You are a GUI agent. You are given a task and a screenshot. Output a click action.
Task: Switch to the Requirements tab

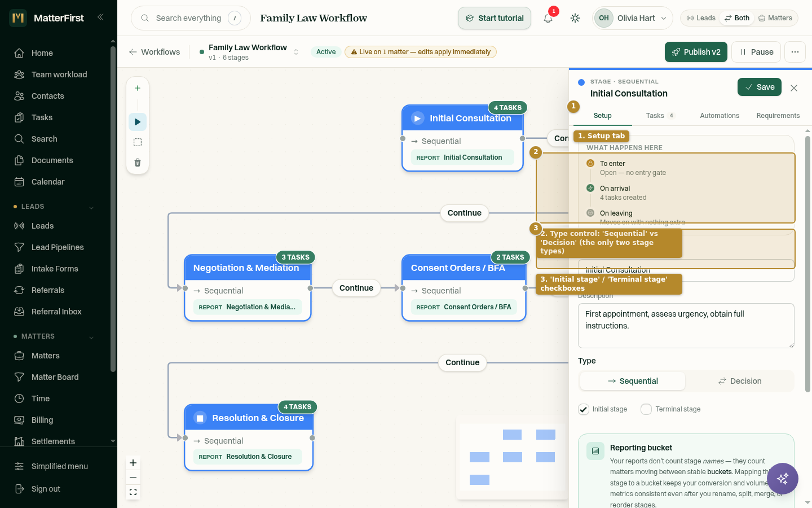(x=778, y=116)
